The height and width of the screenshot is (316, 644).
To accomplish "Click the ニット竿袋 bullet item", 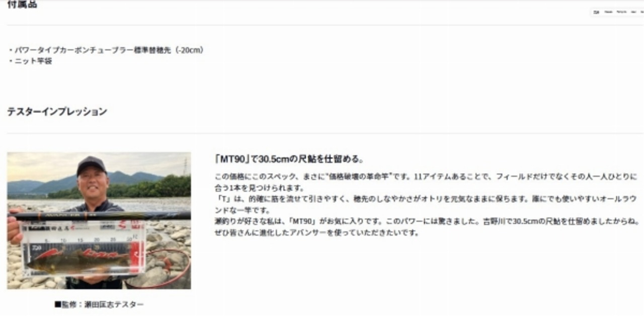I will (31, 61).
